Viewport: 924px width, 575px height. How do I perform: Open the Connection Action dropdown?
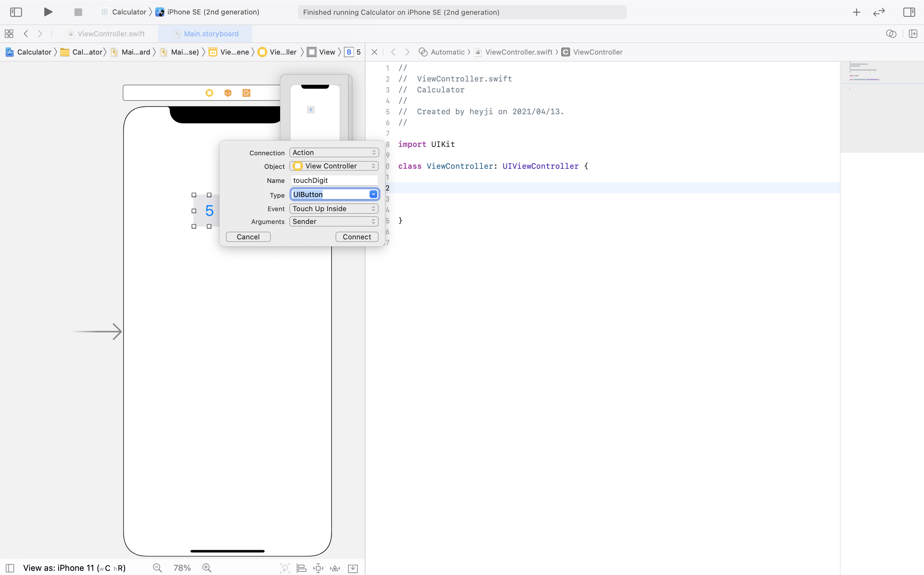coord(334,152)
